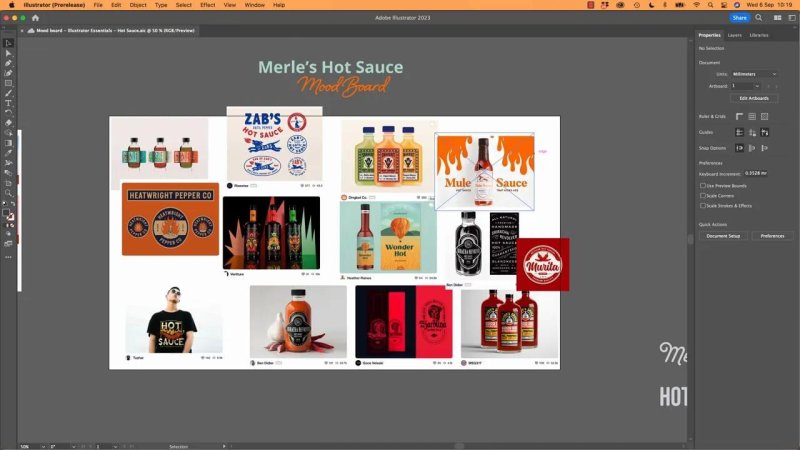Select the Direct Selection tool
800x450 pixels.
pyautogui.click(x=8, y=53)
